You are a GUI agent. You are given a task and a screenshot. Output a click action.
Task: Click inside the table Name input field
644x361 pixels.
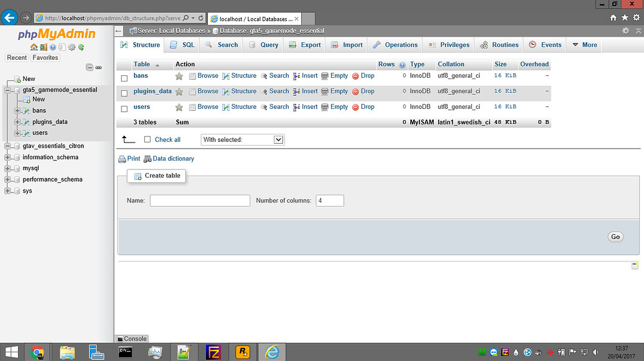(199, 200)
